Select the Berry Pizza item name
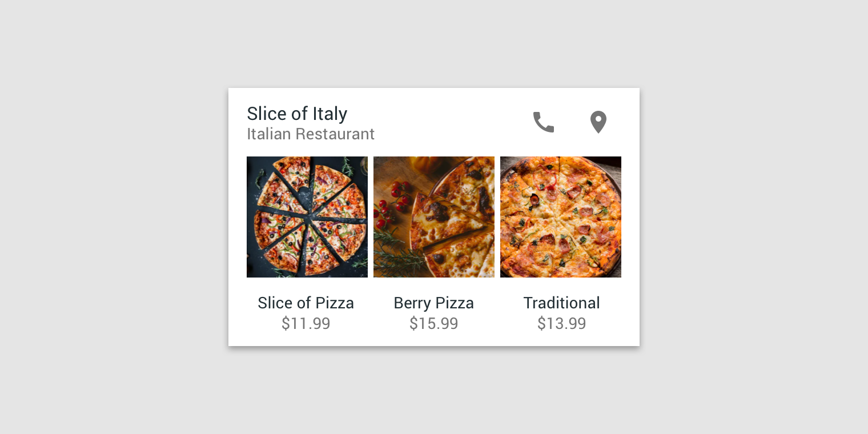 434,303
